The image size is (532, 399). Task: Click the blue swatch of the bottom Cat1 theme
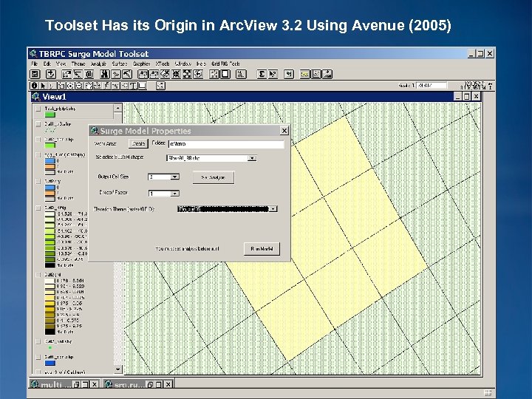pos(50,363)
